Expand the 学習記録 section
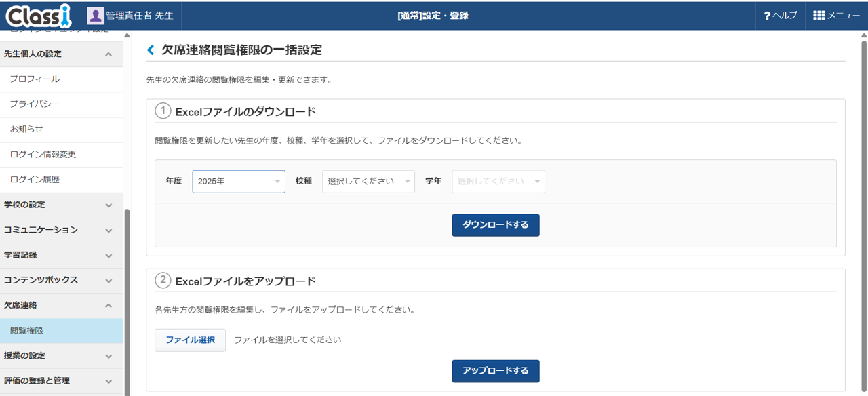The image size is (868, 396). point(61,255)
